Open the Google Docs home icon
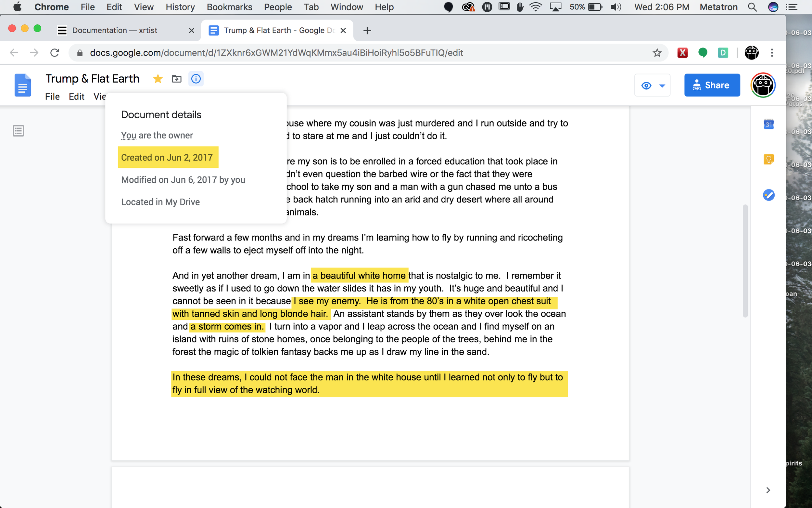Image resolution: width=812 pixels, height=508 pixels. [23, 85]
